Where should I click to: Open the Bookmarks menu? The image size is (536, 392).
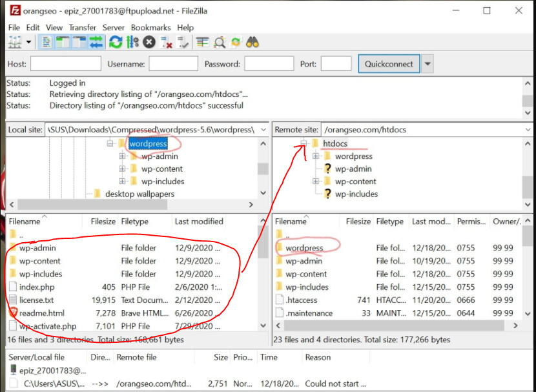point(150,28)
